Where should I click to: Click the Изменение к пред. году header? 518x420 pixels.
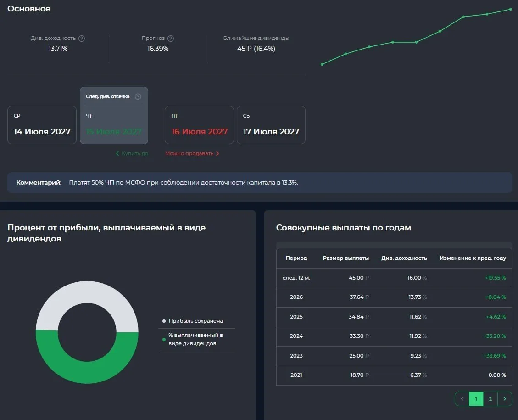(473, 258)
